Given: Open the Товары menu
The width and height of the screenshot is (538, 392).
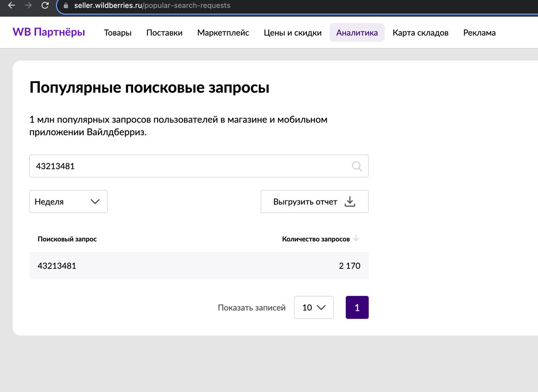Looking at the screenshot, I should click(x=118, y=33).
